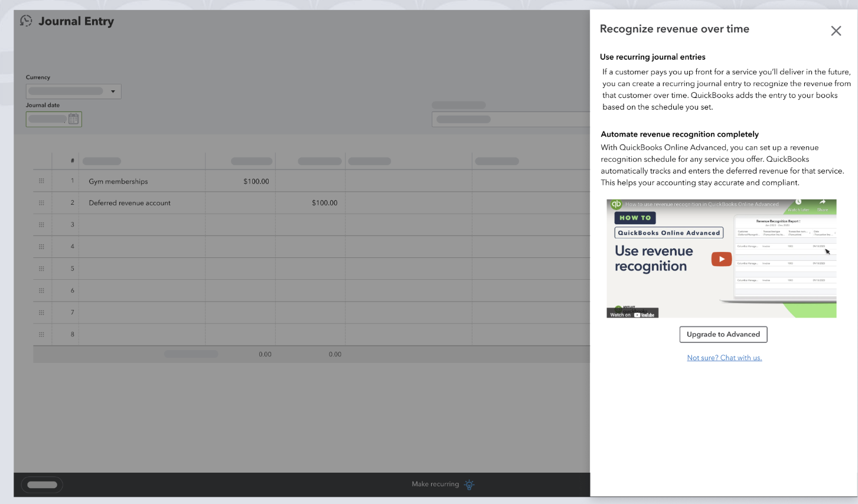This screenshot has width=858, height=504.
Task: Click the $100.00 credit amount in row 2
Action: [325, 203]
